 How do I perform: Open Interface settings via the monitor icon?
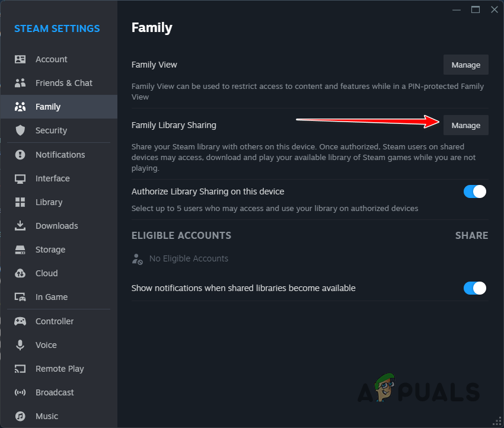click(x=18, y=178)
